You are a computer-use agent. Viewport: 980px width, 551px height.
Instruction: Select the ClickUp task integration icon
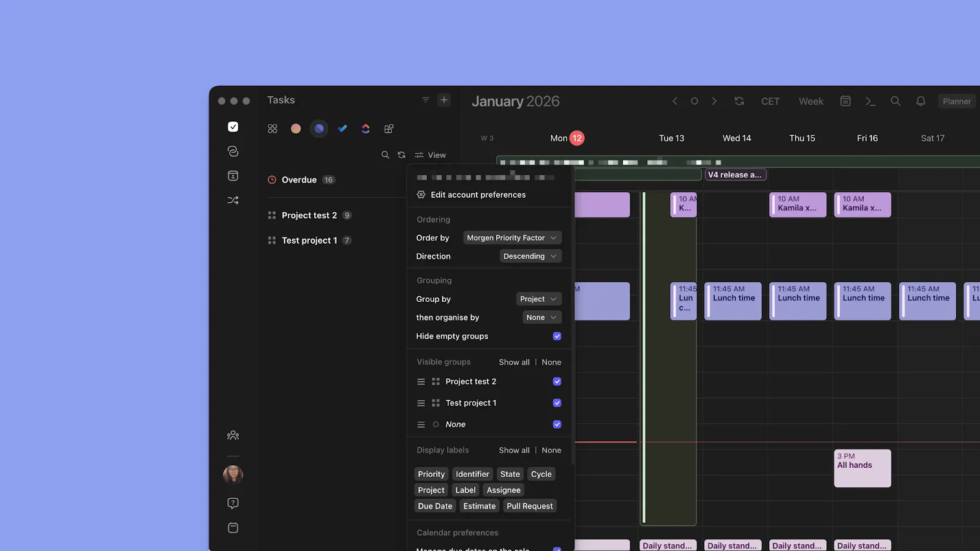click(x=366, y=129)
